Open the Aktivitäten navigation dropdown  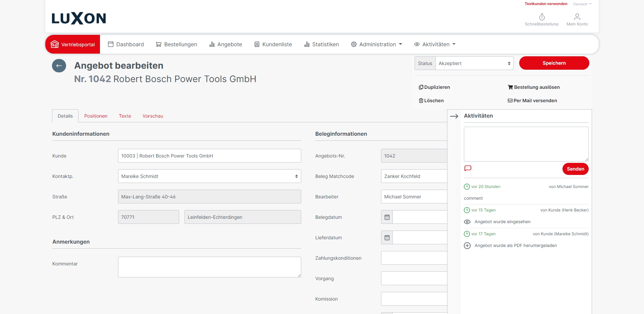tap(435, 44)
